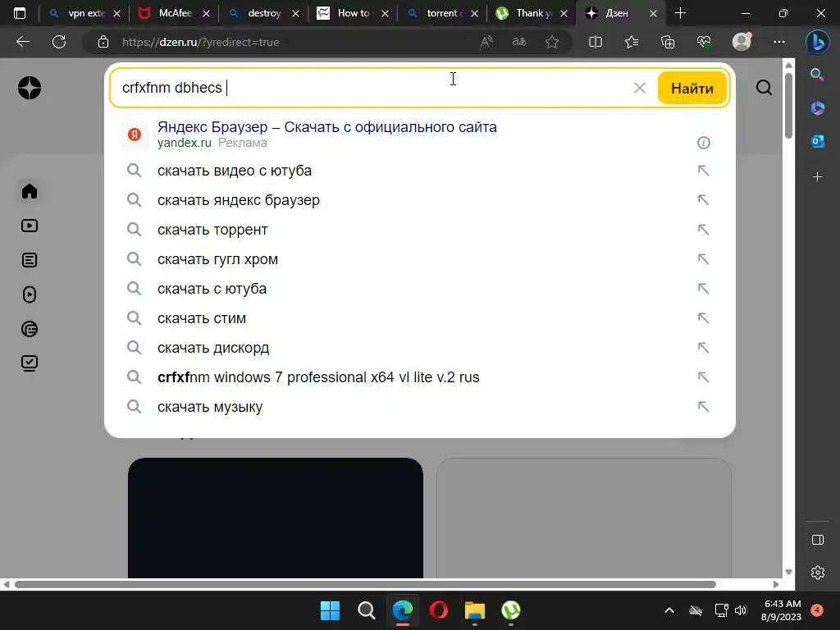Select suggestion скачать гугл хром
Image resolution: width=840 pixels, height=630 pixels.
(x=419, y=259)
